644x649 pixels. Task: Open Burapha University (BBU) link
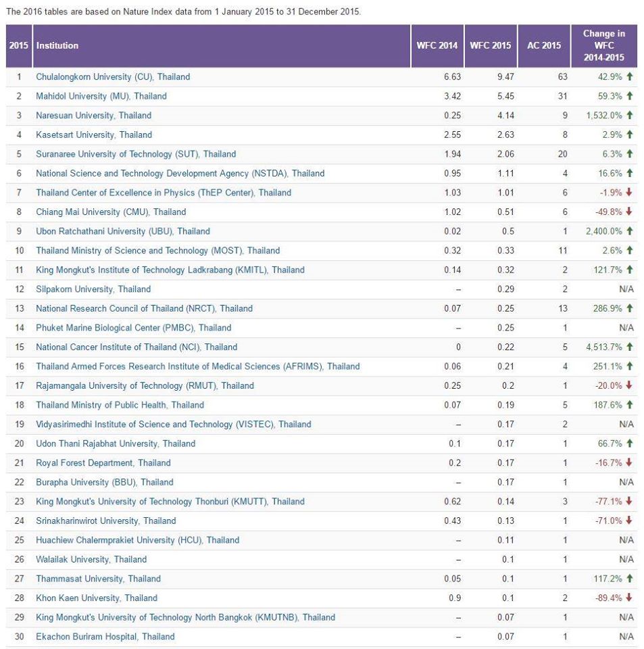[105, 483]
